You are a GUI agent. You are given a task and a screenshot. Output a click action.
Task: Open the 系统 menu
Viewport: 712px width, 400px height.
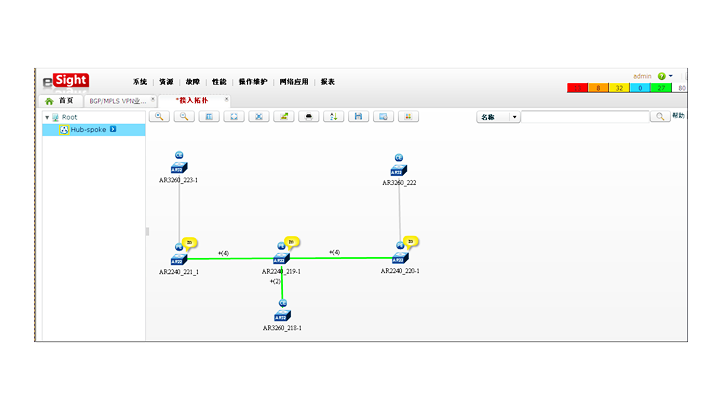pyautogui.click(x=139, y=82)
